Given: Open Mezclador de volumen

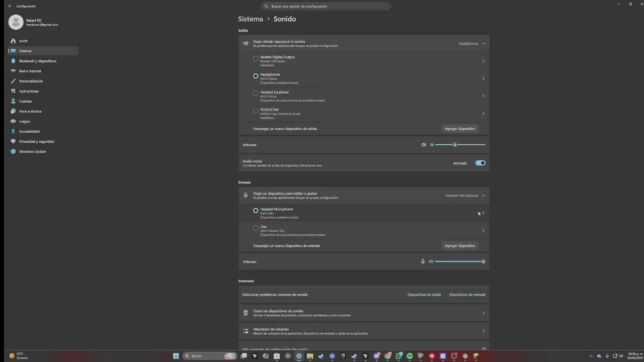Looking at the screenshot, I should pyautogui.click(x=364, y=331).
